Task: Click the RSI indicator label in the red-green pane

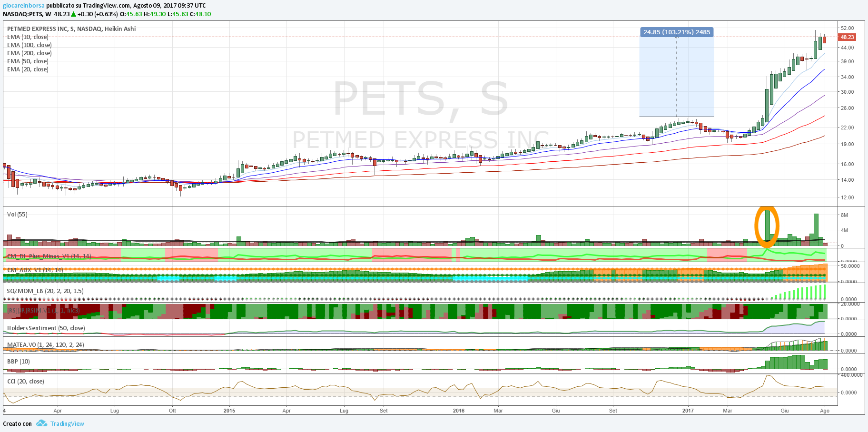Action: (43, 311)
